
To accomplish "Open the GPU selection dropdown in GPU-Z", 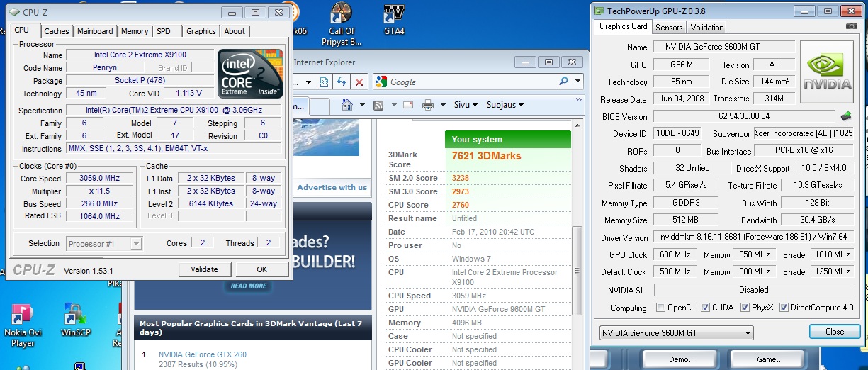I will pos(677,333).
